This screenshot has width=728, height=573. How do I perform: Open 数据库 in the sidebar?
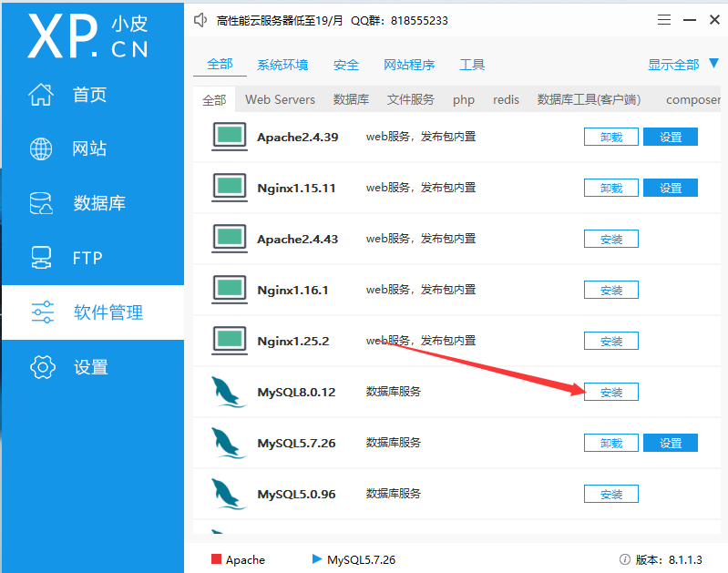(99, 203)
